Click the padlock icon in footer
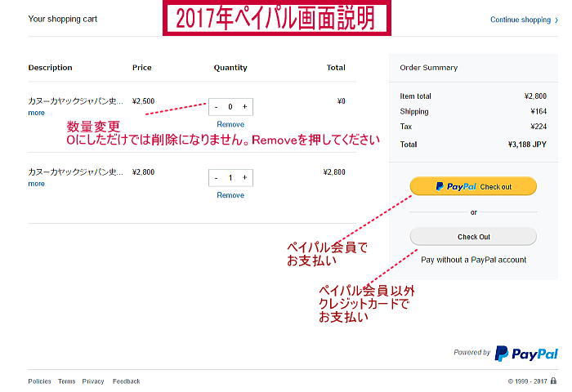 click(553, 381)
